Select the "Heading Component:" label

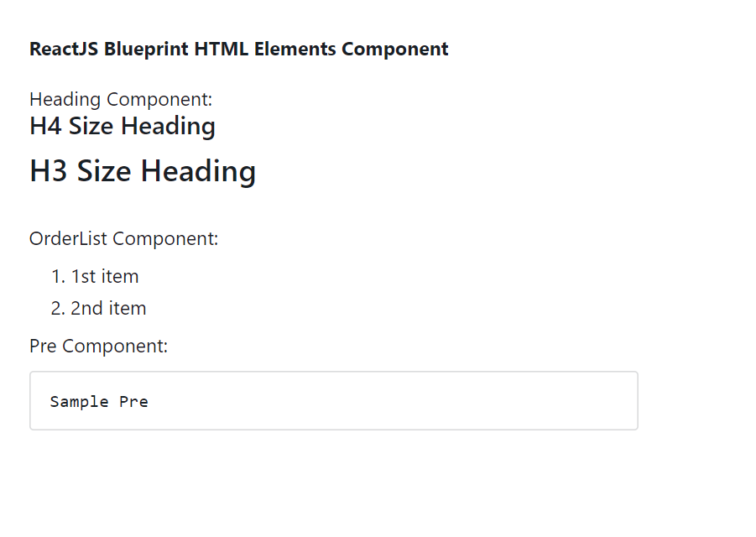point(121,99)
